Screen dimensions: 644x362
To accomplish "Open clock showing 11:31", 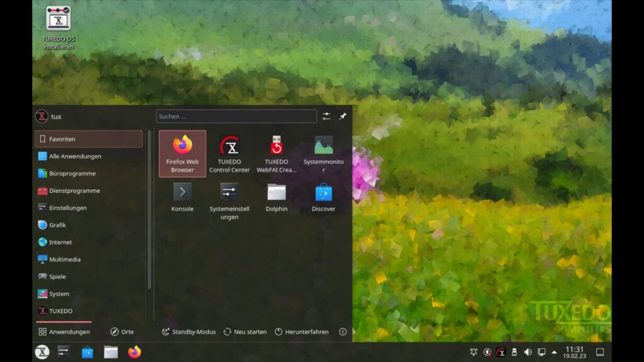I will [x=574, y=352].
